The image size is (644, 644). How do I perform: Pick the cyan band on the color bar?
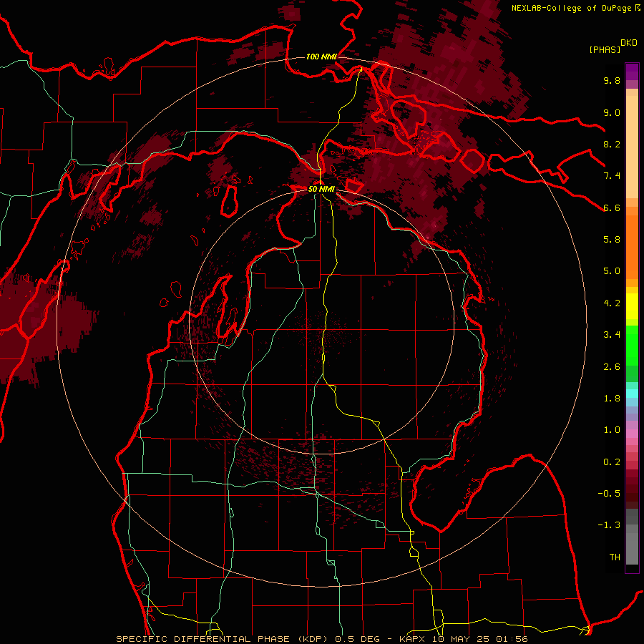[x=632, y=394]
